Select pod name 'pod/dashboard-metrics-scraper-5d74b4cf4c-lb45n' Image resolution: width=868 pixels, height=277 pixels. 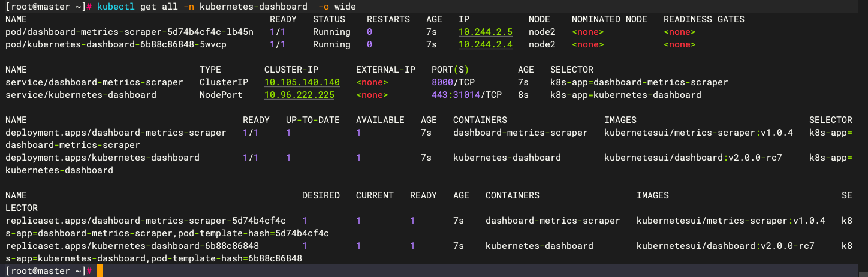pyautogui.click(x=129, y=32)
